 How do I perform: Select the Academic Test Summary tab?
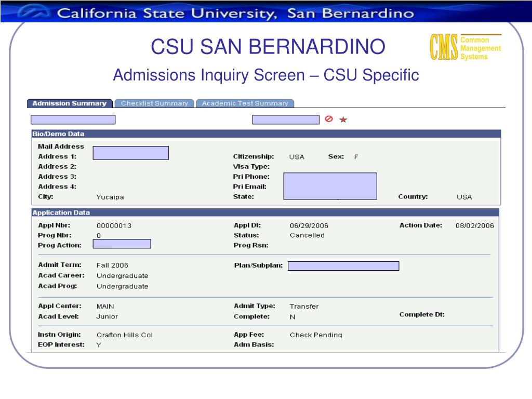(x=245, y=103)
